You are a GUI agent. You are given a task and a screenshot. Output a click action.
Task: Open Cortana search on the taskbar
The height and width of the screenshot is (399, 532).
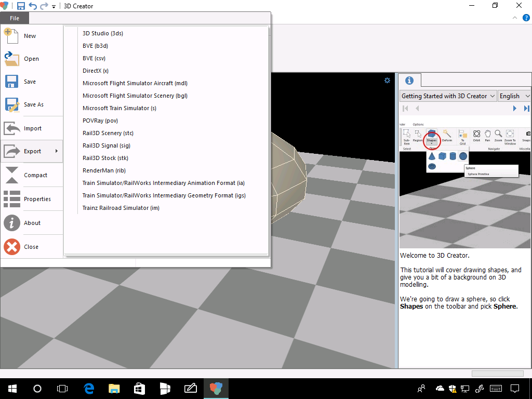(x=37, y=389)
